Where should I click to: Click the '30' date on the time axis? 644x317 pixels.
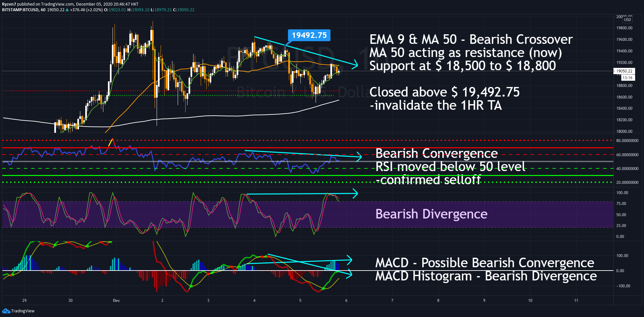coord(70,301)
